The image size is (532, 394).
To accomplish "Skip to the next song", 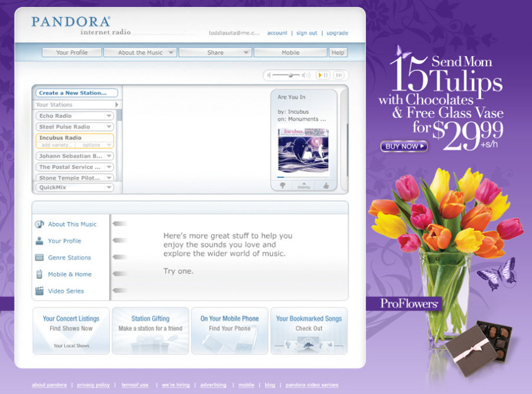I will point(339,75).
